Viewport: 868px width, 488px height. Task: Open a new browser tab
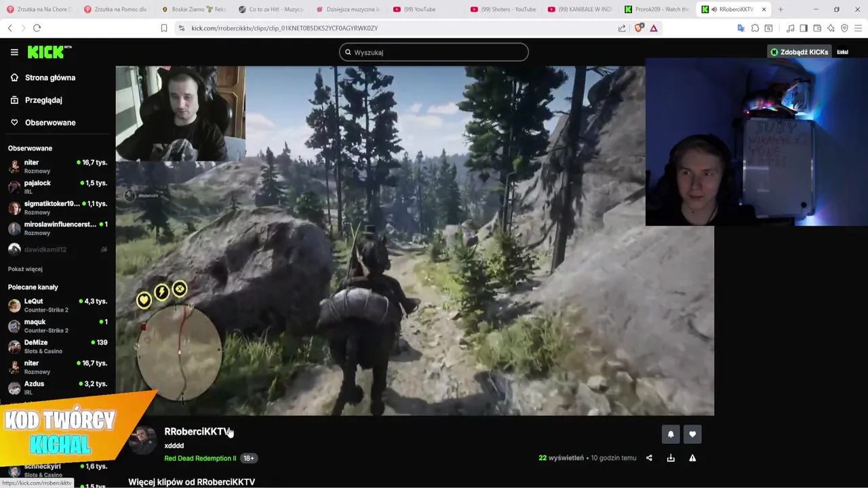[x=781, y=9]
